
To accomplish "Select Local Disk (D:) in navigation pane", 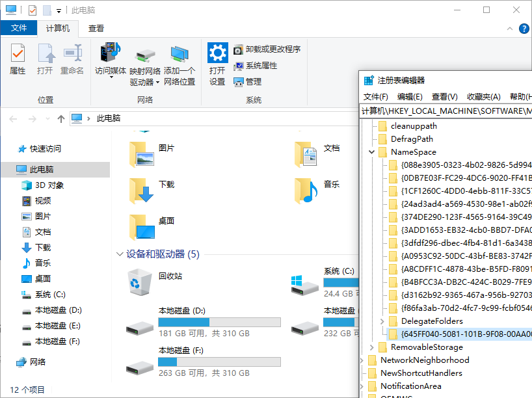I will 51,310.
